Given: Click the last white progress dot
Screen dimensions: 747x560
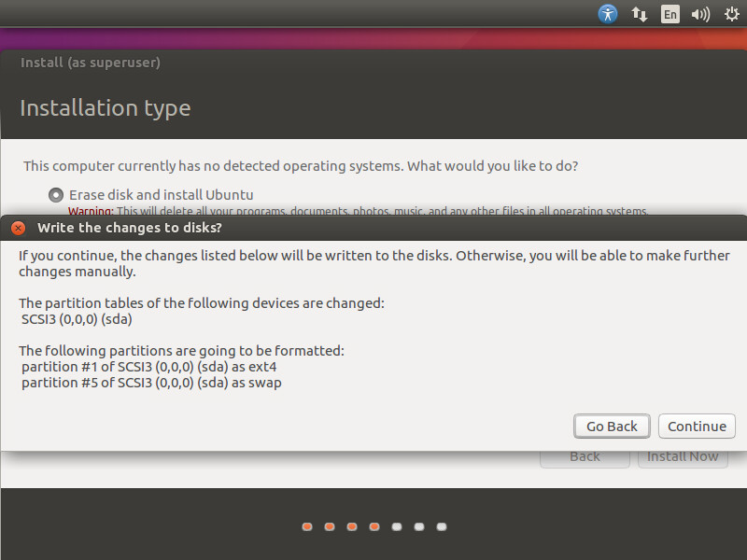Looking at the screenshot, I should click(x=442, y=526).
